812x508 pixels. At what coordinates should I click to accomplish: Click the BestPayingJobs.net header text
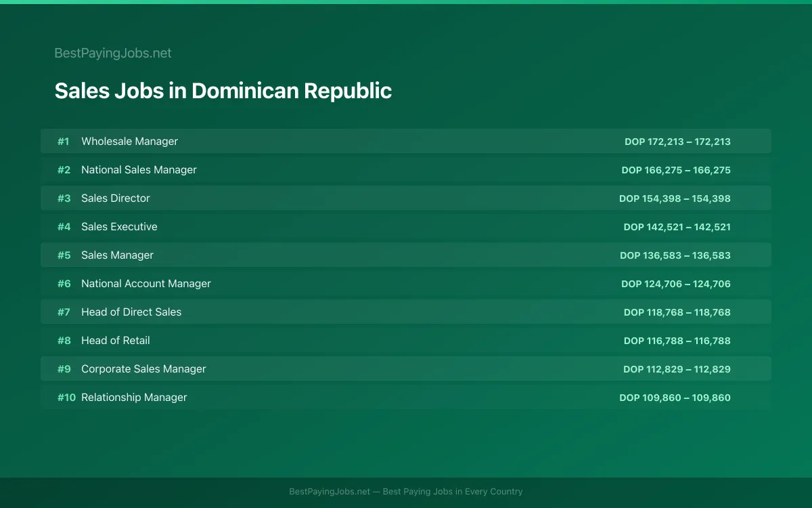(113, 53)
